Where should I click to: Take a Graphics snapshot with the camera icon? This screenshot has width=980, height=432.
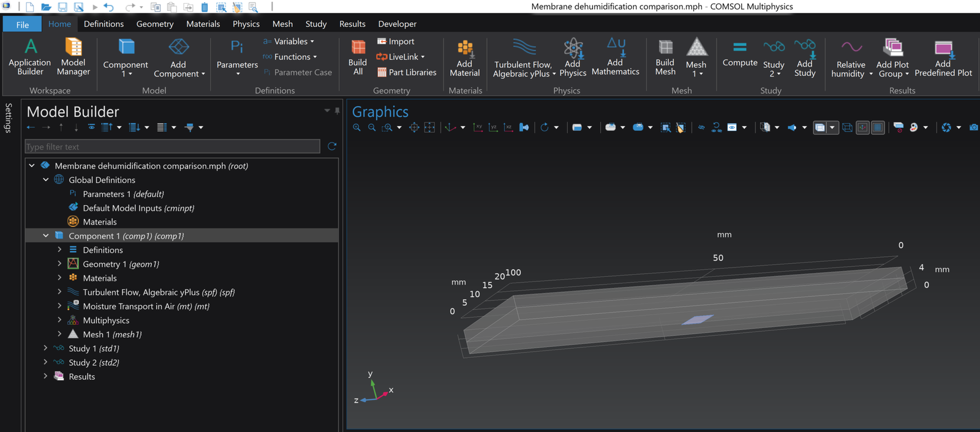tap(973, 127)
